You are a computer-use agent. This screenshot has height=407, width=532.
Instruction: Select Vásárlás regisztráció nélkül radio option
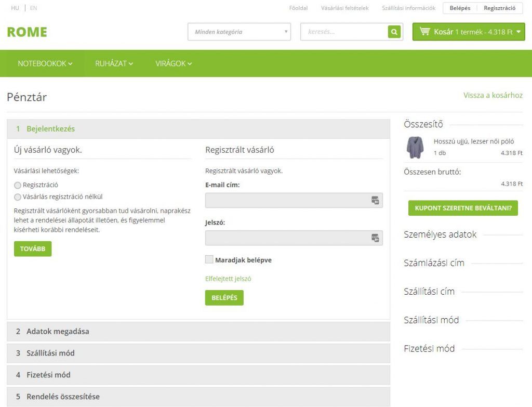(x=18, y=197)
